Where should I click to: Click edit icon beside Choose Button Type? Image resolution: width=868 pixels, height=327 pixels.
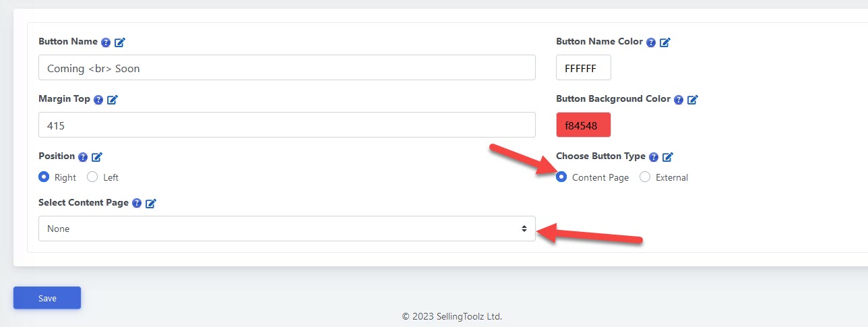[668, 157]
